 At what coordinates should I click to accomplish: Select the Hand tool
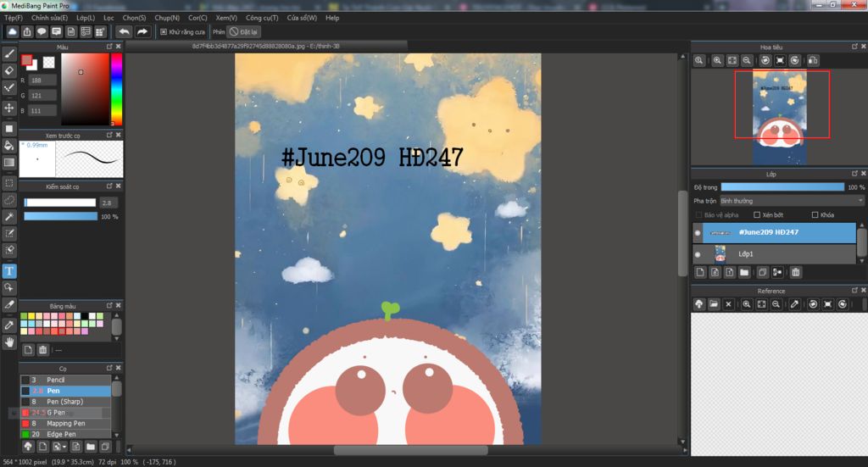(8, 342)
